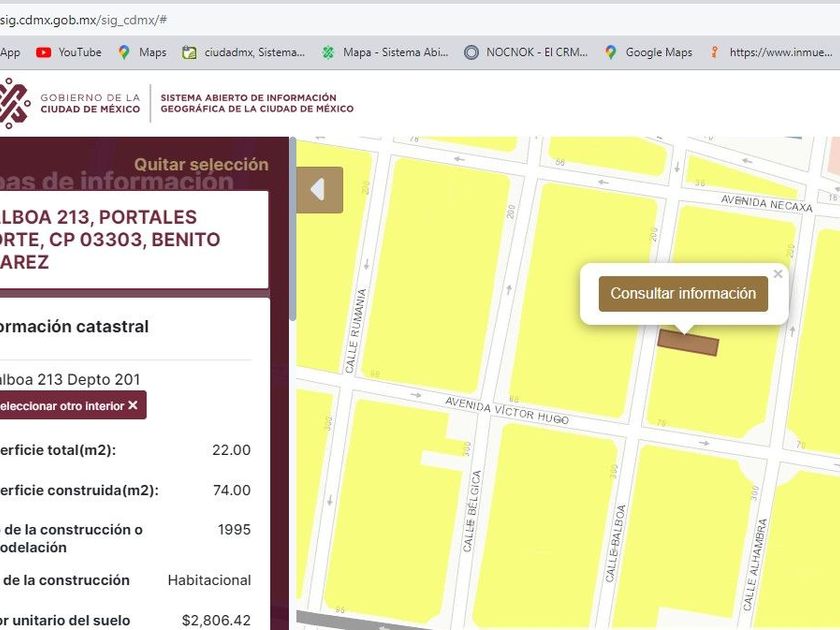Click Seleccionar otro interior button
This screenshot has width=840, height=630.
click(68, 406)
